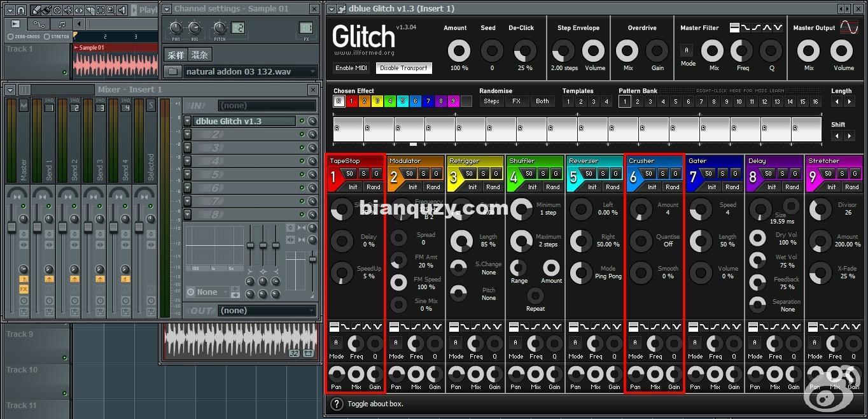Screen dimensions: 868x419
Task: Select Pattern Bank slot 16
Action: (x=815, y=101)
